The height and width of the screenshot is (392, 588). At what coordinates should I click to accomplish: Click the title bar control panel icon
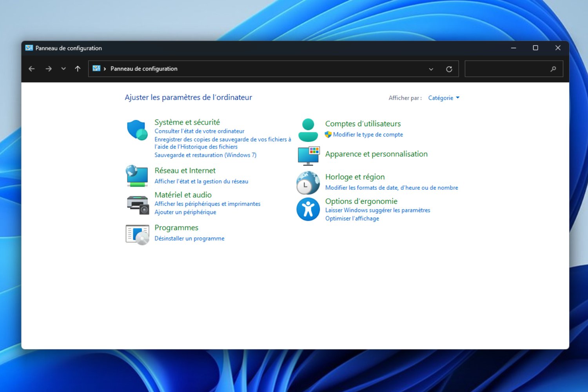(29, 48)
